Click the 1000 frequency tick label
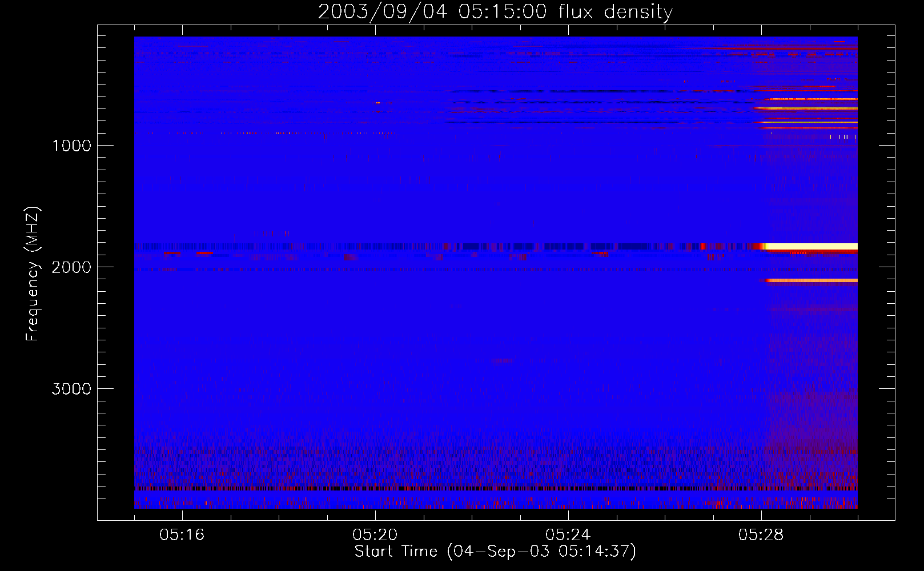 71,146
